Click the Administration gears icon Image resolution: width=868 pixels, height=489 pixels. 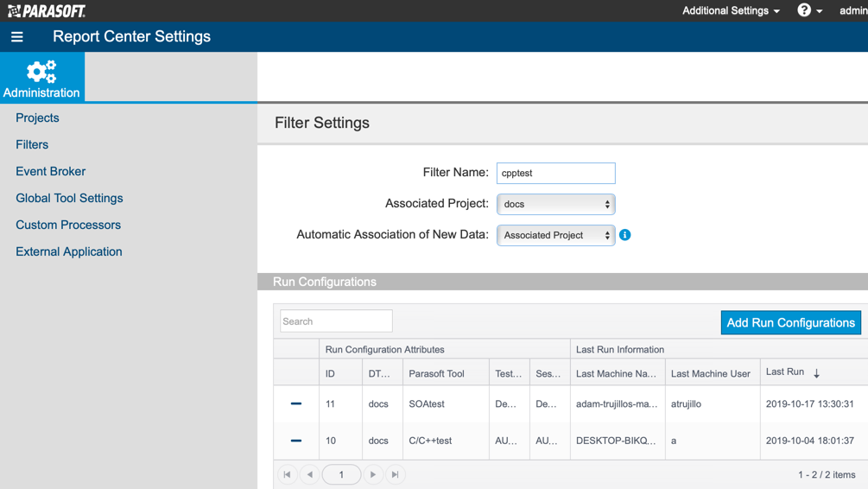(41, 72)
